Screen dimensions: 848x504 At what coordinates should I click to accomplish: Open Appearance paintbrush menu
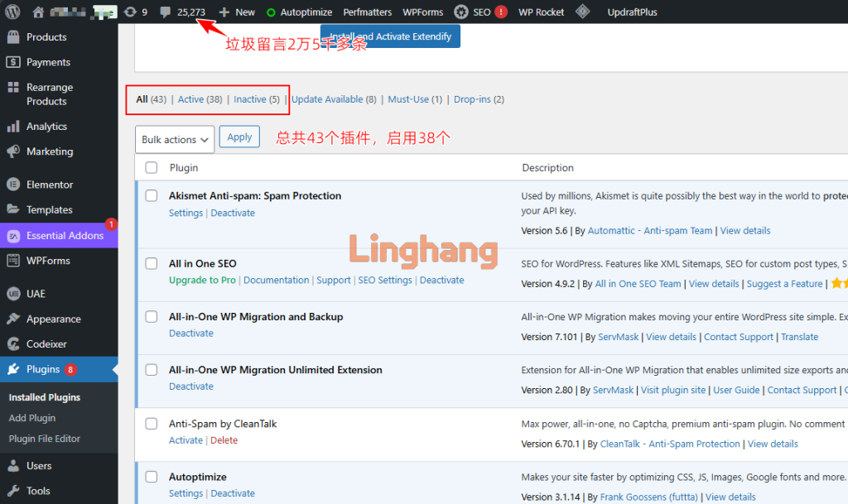(x=12, y=319)
